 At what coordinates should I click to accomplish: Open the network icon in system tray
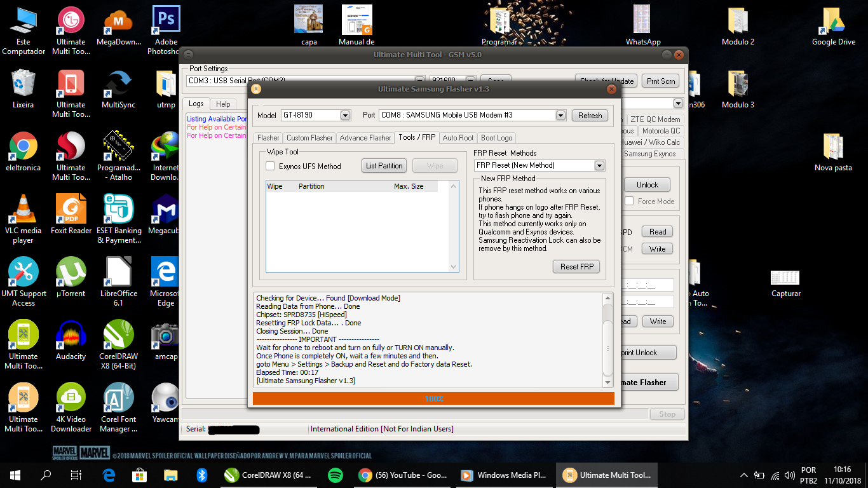pyautogui.click(x=775, y=475)
